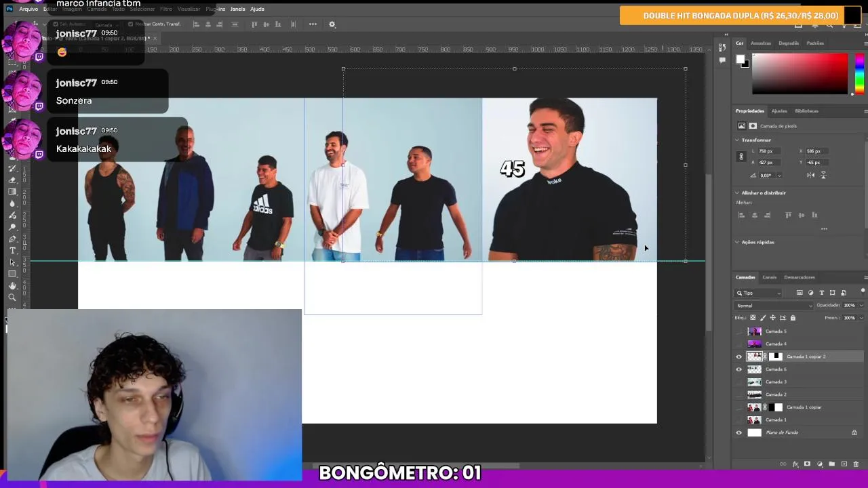The width and height of the screenshot is (868, 488).
Task: Create a new layer
Action: [844, 464]
